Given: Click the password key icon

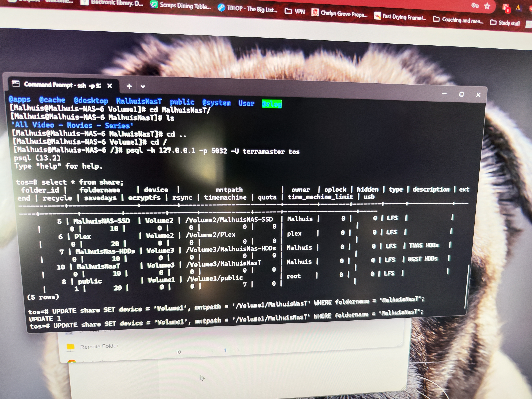Looking at the screenshot, I should click(x=475, y=5).
